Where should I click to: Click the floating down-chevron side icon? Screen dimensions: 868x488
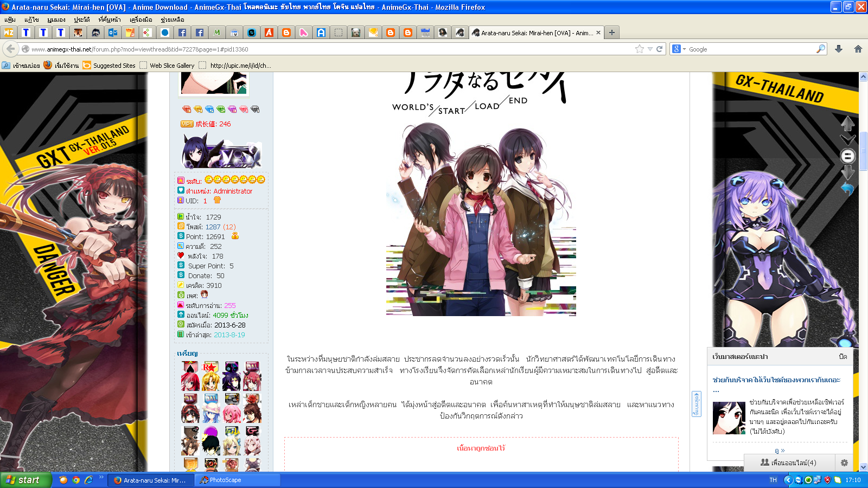[848, 139]
